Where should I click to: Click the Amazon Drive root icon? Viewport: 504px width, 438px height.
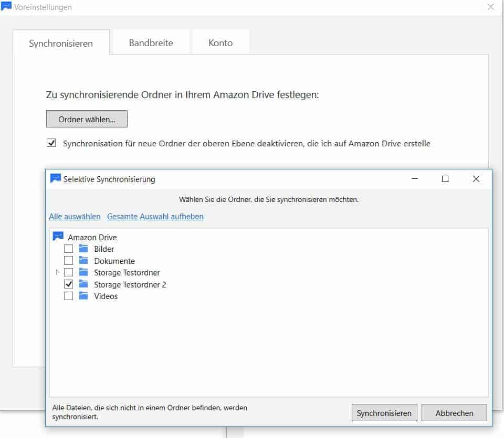tap(58, 237)
